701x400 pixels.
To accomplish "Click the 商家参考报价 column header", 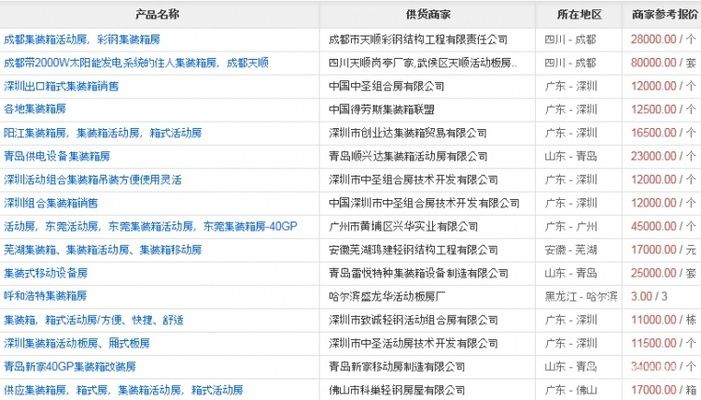I will tap(665, 15).
